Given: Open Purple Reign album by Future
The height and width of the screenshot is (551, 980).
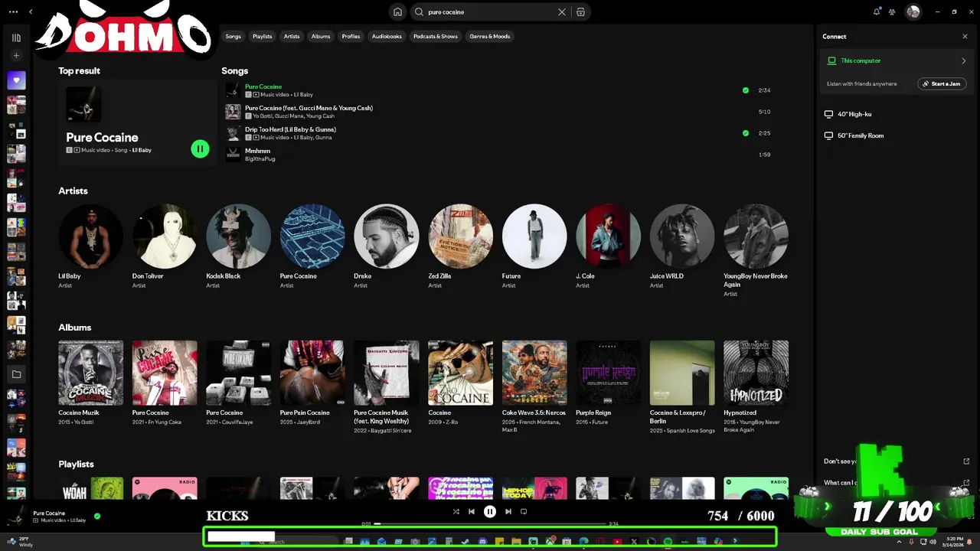Looking at the screenshot, I should [608, 383].
